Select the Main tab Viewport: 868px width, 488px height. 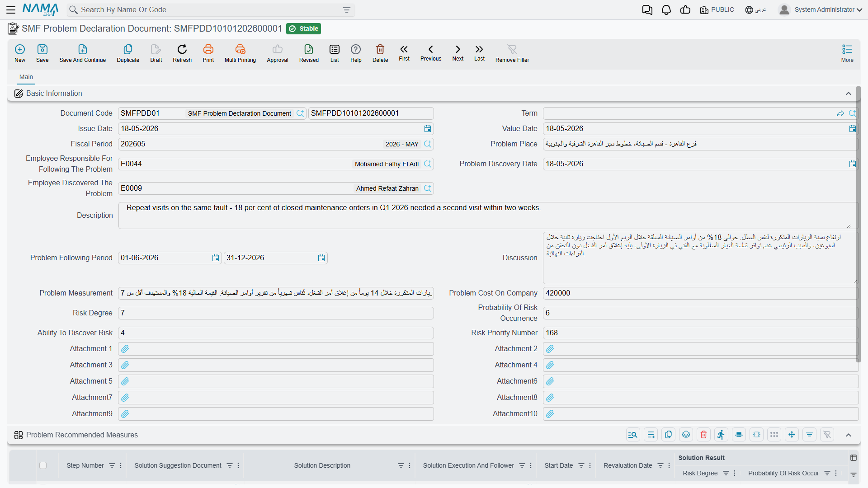[x=26, y=77]
